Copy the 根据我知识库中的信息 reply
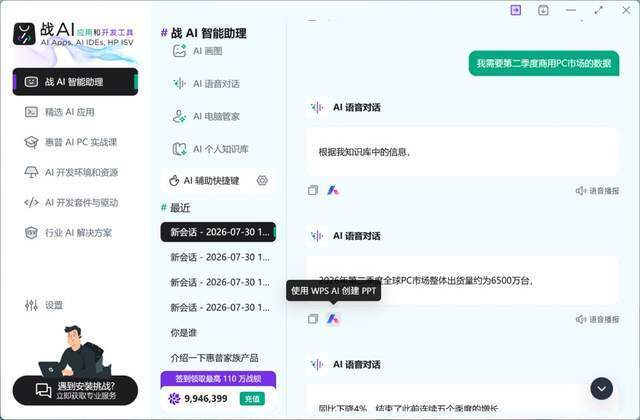Viewport: 640px width, 420px height. coord(313,190)
